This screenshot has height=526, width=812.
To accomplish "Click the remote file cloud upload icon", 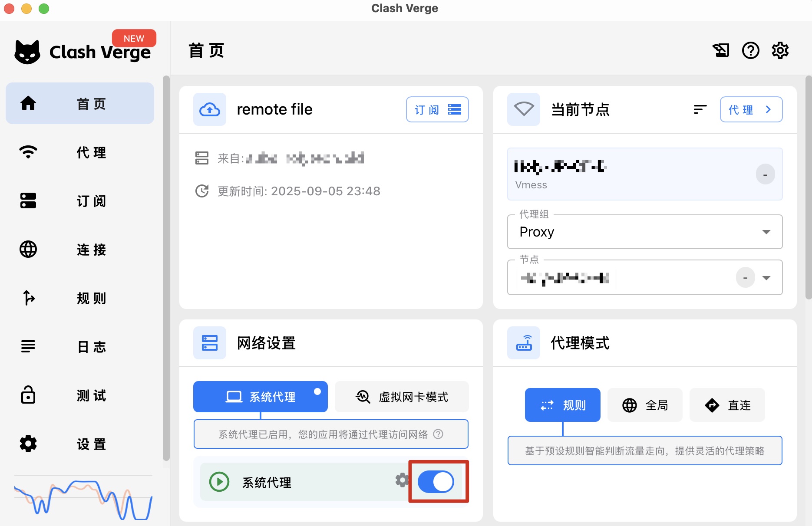I will tap(209, 110).
